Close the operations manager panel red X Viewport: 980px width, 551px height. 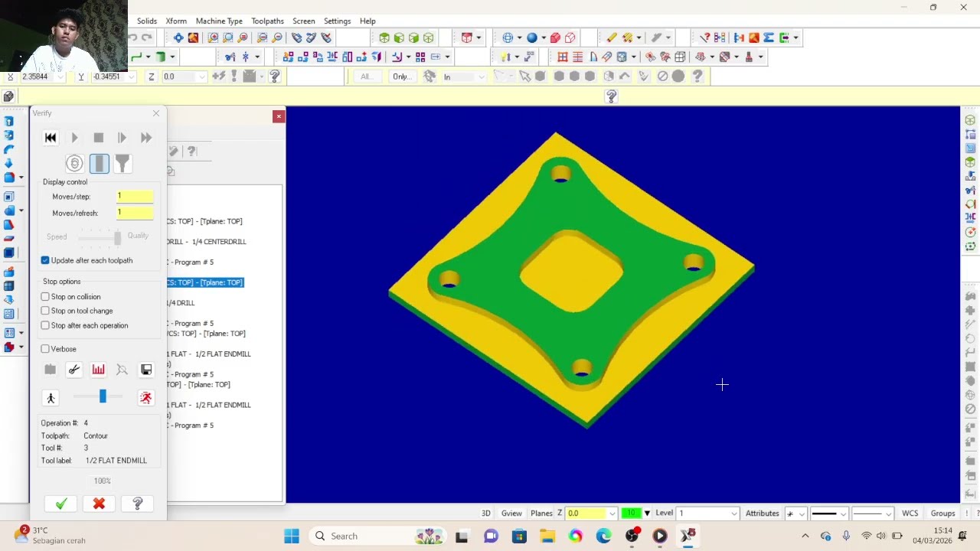pos(279,116)
